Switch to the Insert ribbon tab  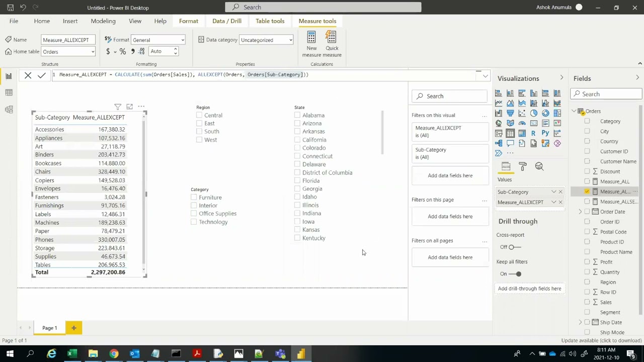coord(70,21)
